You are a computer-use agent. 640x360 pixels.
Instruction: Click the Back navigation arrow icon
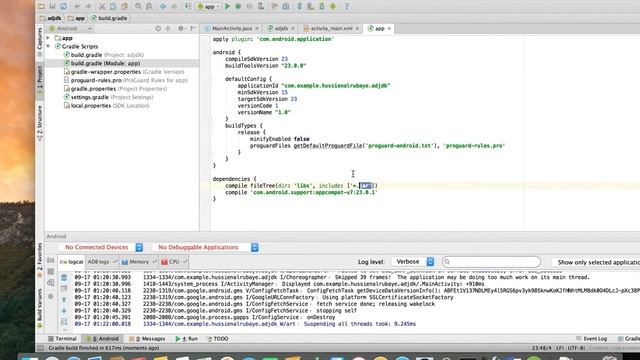[163, 6]
